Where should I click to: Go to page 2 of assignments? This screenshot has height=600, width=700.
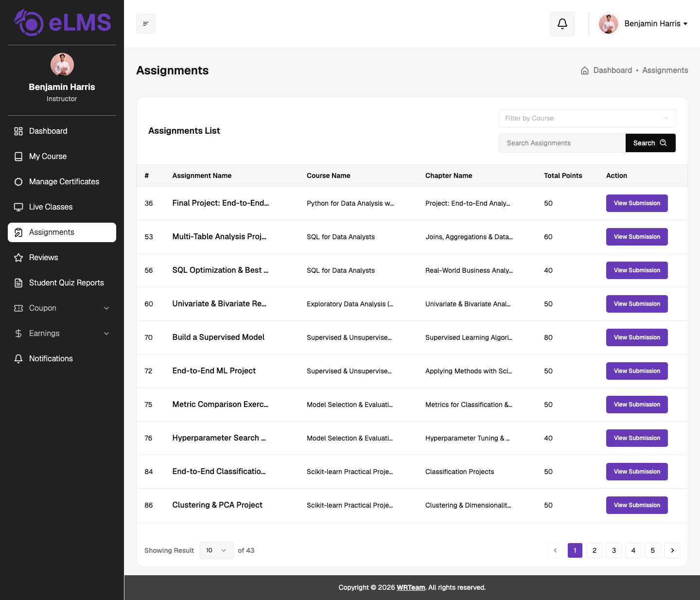595,550
